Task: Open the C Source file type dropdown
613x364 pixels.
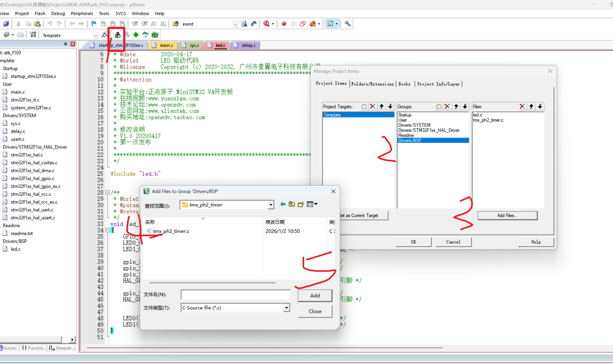Action: 287,308
